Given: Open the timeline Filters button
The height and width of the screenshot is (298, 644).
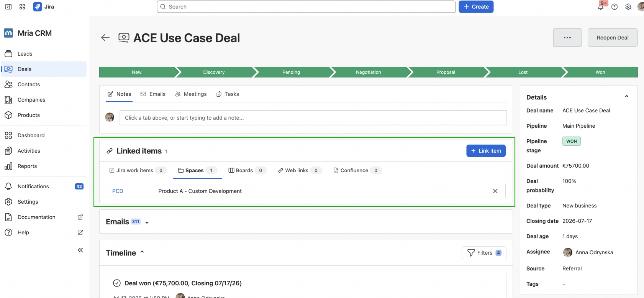Looking at the screenshot, I should (484, 253).
